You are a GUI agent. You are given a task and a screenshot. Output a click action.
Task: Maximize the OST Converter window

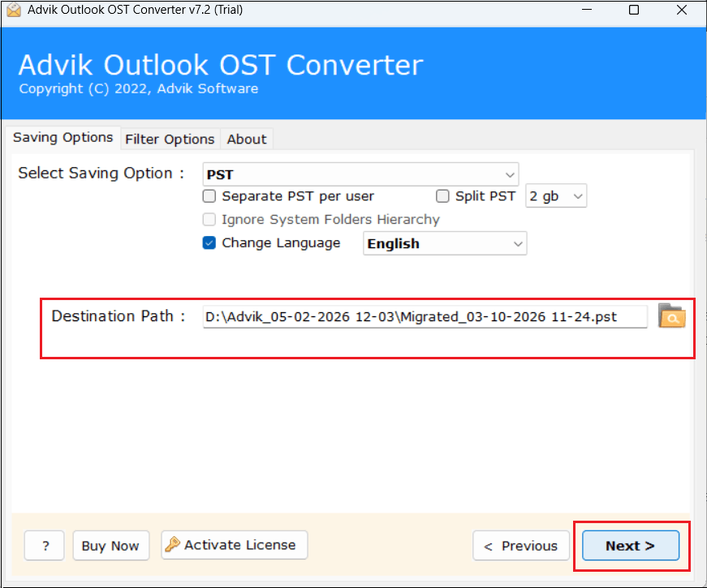click(x=634, y=10)
